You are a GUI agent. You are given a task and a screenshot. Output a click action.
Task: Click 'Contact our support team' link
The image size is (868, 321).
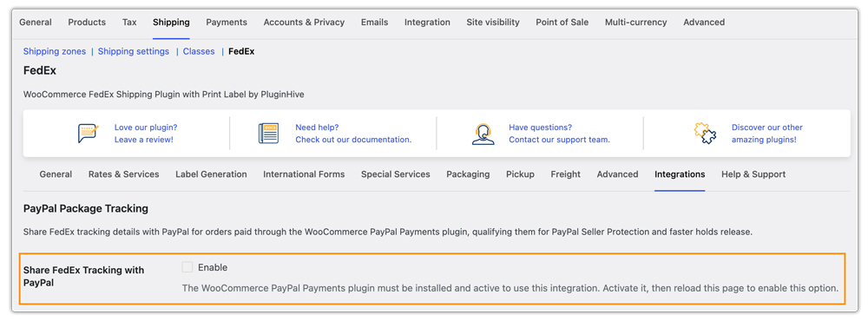tap(559, 140)
